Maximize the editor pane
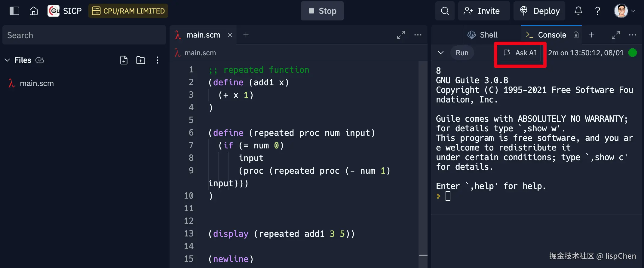The width and height of the screenshot is (644, 268). pos(401,35)
